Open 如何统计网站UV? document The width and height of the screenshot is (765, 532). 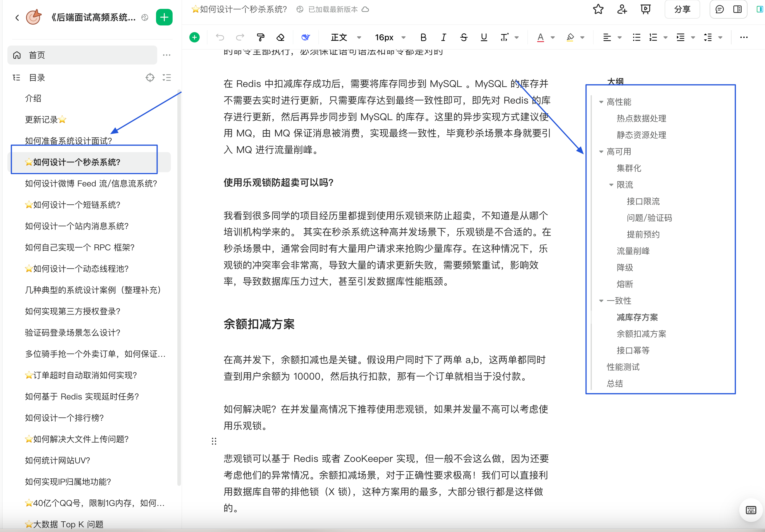pos(58,460)
